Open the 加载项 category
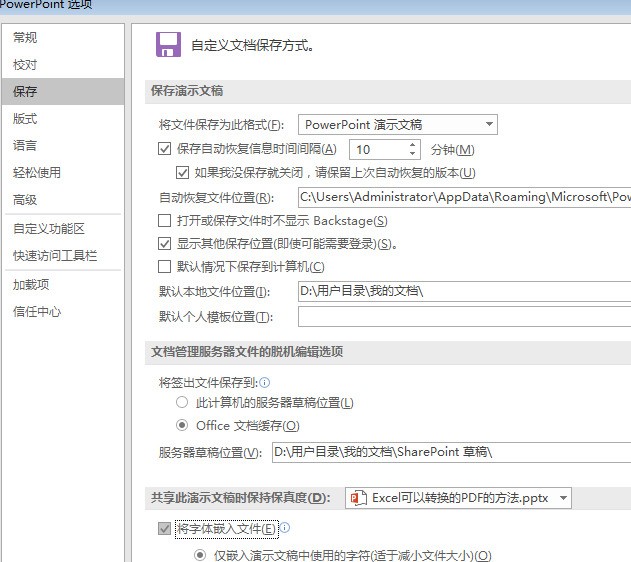Viewport: 631px width, 562px height. tap(31, 284)
